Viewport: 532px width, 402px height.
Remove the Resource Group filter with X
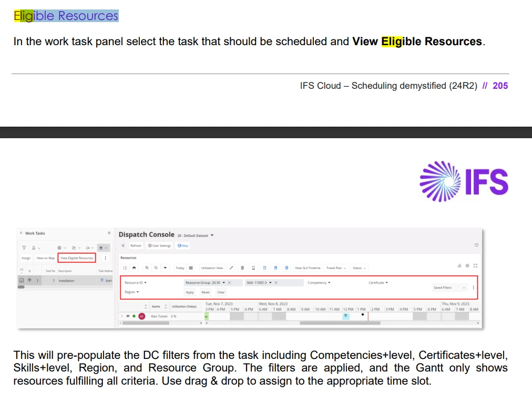point(229,283)
